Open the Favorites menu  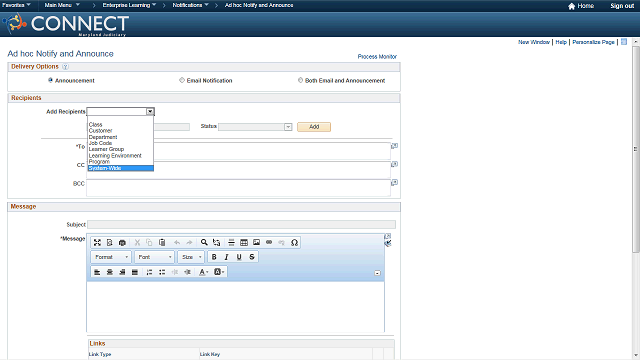click(16, 5)
